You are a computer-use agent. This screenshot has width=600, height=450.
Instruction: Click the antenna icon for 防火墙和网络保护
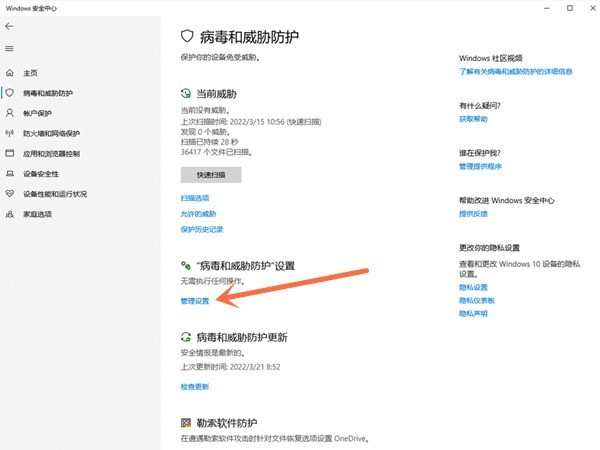point(10,133)
